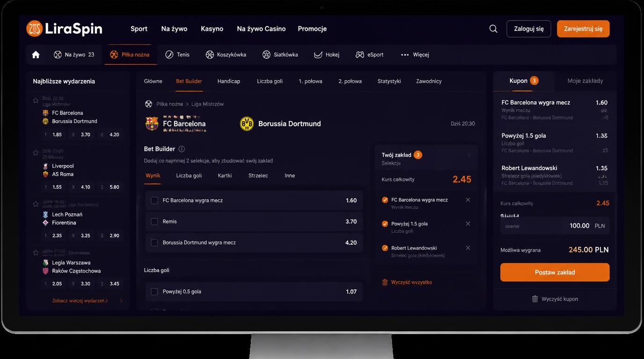Untick Robert Lewandowski in Twój zakład
Screen dimensions: 644x359
385,248
